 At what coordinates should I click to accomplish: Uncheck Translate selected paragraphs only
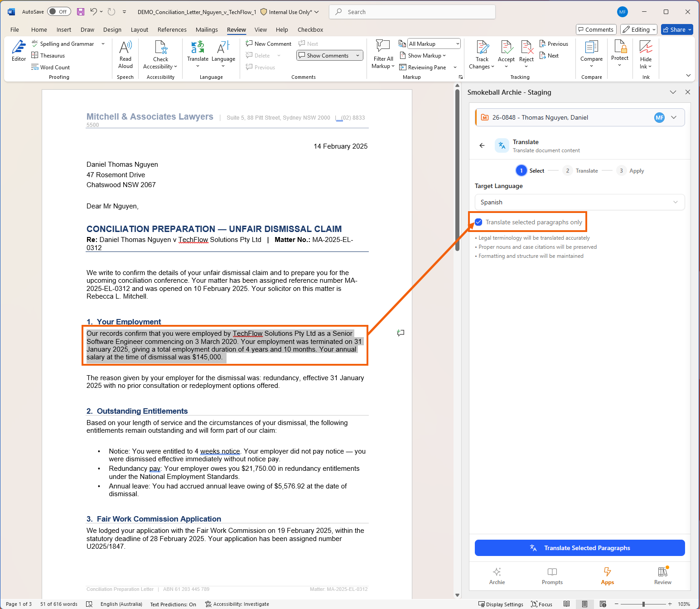pyautogui.click(x=478, y=222)
